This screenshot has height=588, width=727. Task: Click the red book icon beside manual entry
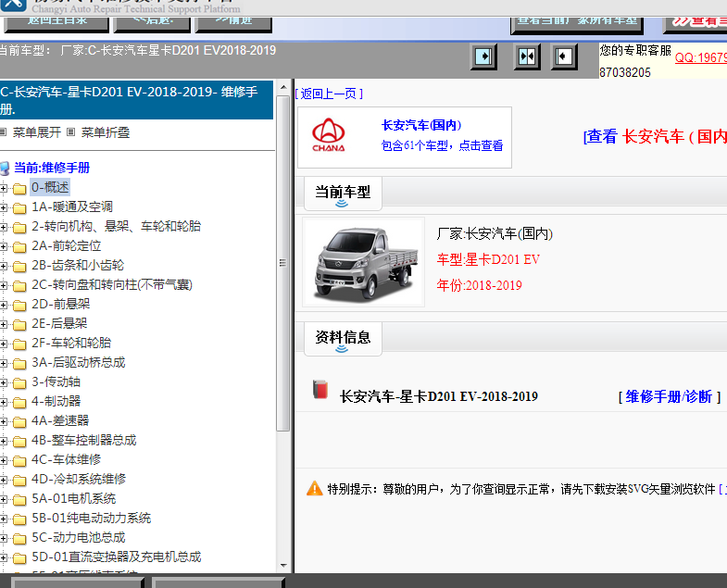point(320,390)
